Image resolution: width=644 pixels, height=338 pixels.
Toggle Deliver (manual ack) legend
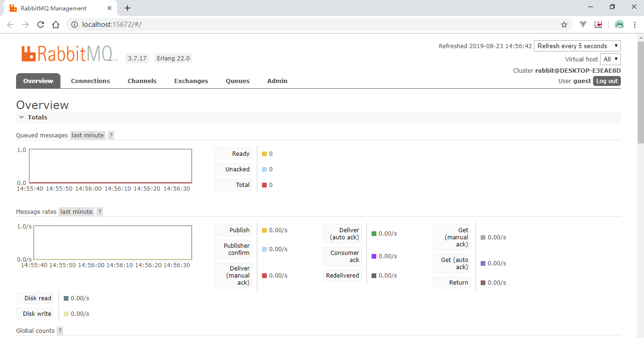tap(233, 275)
